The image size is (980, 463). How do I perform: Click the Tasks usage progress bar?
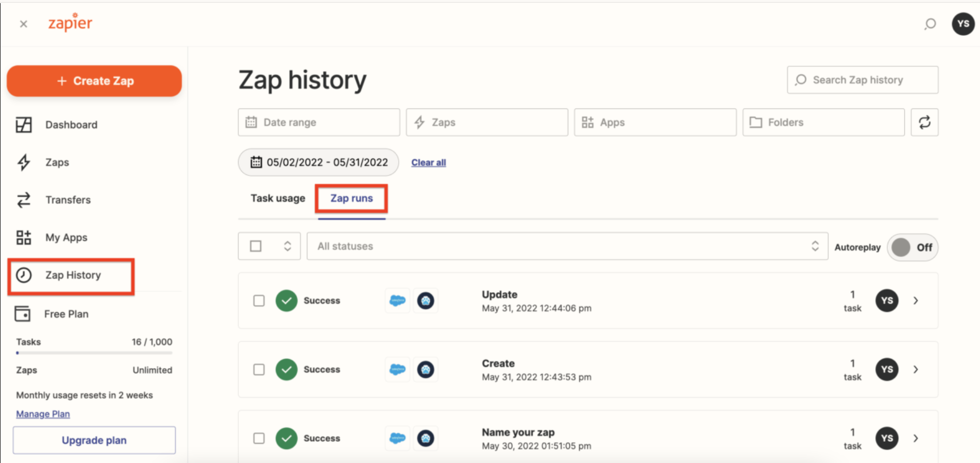pos(94,353)
